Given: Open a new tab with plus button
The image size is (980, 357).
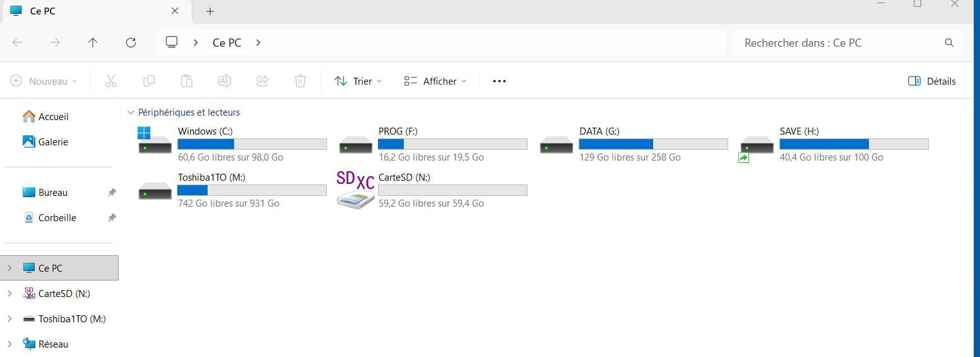Looking at the screenshot, I should pos(210,11).
